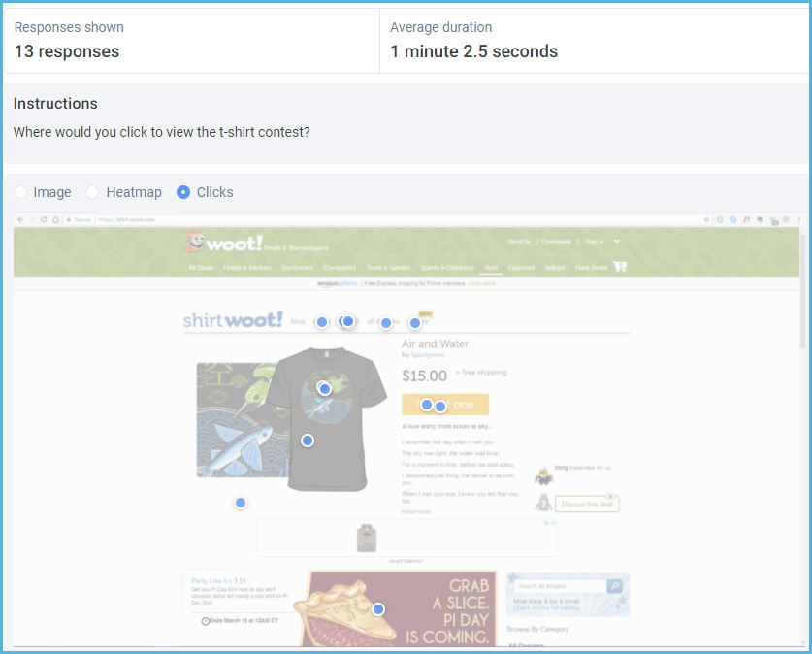Screen dimensions: 812x654
Task: Click the Learn more link on Prime banner
Action: point(481,283)
